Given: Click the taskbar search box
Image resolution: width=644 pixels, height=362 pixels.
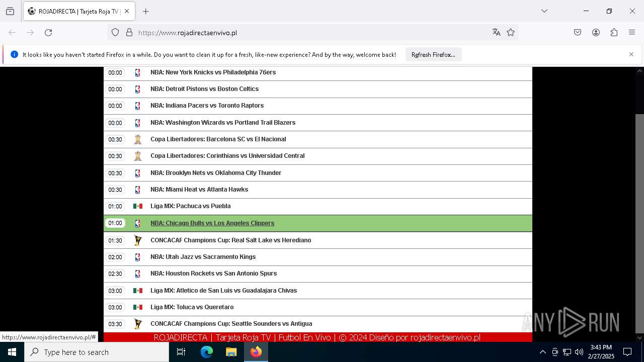Looking at the screenshot, I should 97,352.
